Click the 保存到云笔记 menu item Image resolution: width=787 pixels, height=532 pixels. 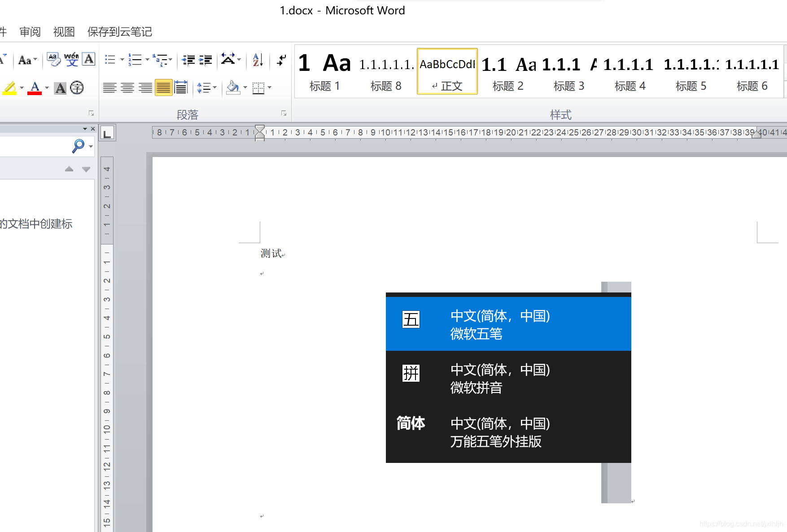(119, 31)
